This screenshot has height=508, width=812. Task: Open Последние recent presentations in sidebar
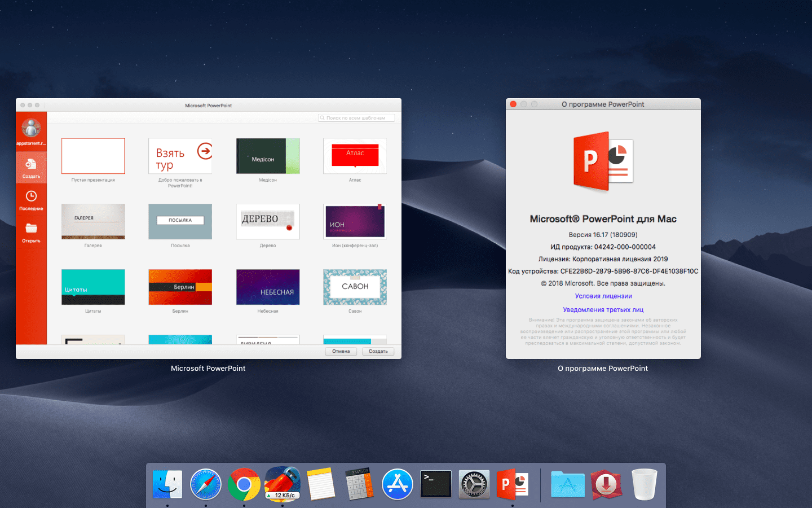tap(31, 200)
